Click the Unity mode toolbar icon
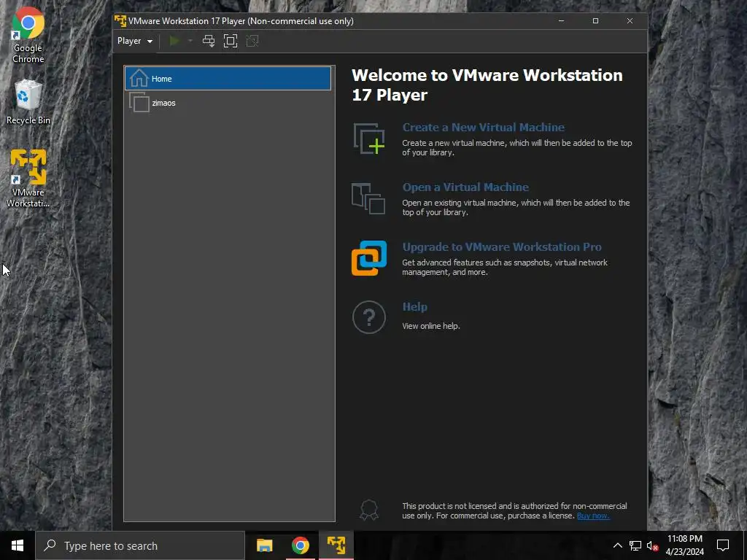Screen dimensions: 747x560 pyautogui.click(x=252, y=41)
